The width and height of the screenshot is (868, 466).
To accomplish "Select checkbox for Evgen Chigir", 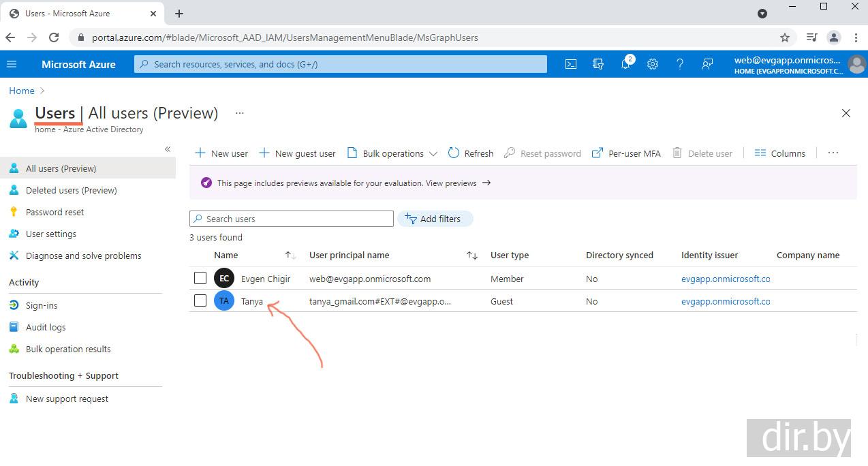I will tap(200, 278).
